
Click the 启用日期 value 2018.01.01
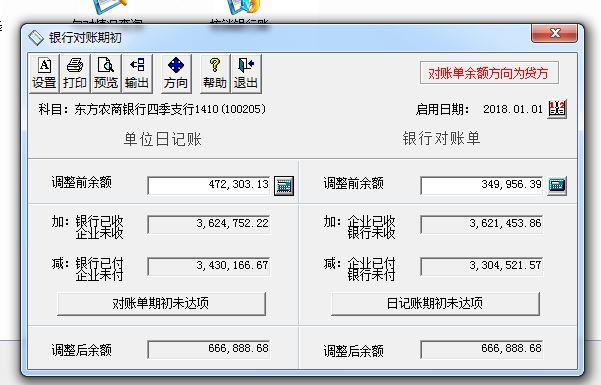tap(513, 109)
